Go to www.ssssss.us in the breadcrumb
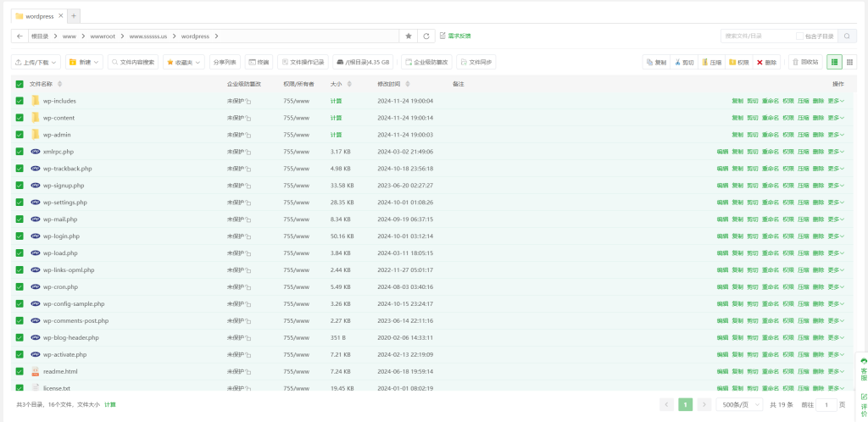 point(148,36)
